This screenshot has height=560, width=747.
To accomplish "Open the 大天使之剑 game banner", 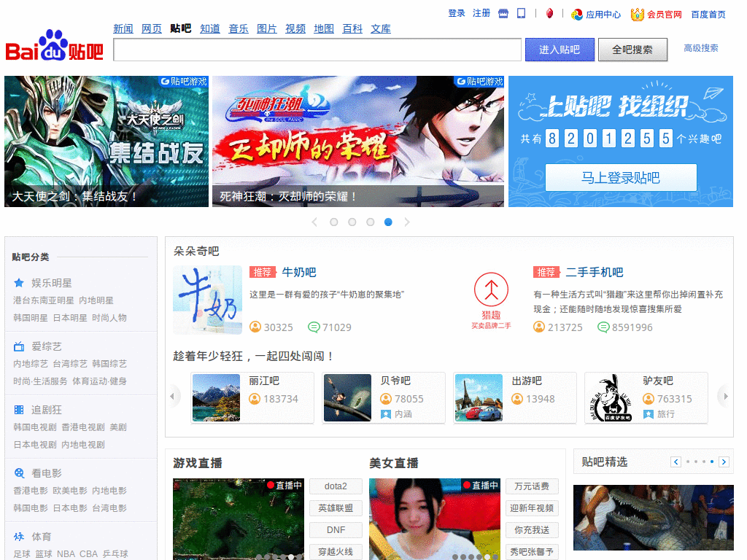I will (x=107, y=141).
